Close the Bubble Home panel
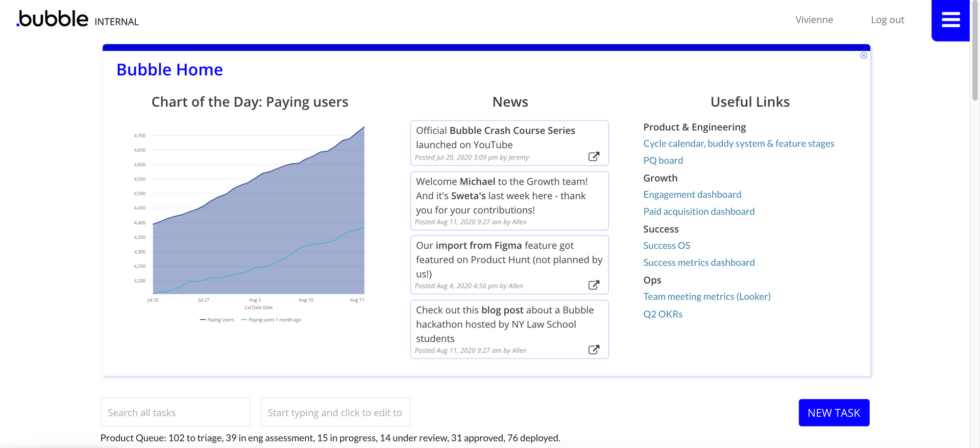The width and height of the screenshot is (980, 448). (x=863, y=55)
